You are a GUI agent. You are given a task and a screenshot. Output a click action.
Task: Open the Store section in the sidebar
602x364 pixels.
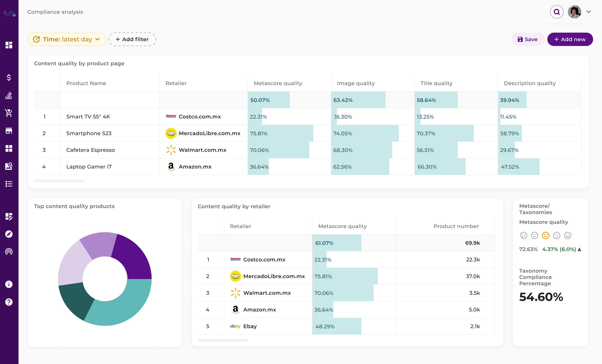point(9,130)
